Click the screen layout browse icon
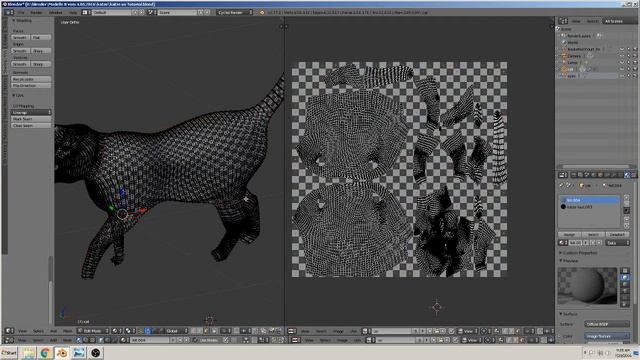Viewport: 640px width, 360px height. pos(87,13)
